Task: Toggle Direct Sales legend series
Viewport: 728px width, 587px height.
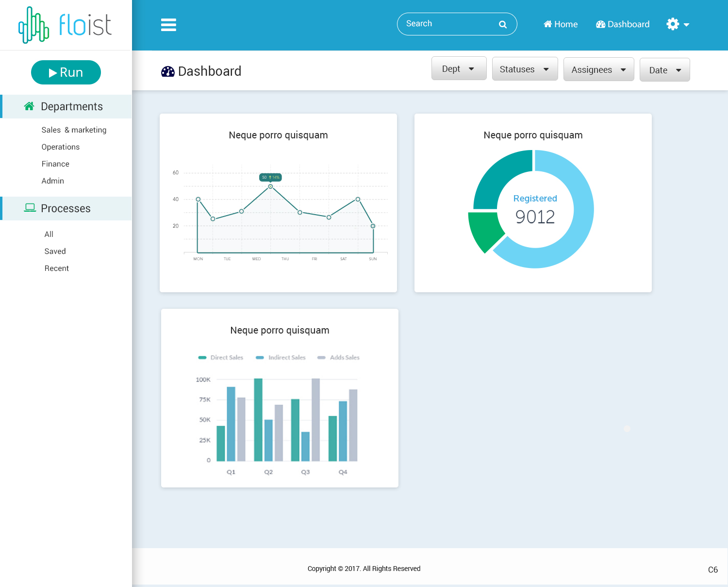Action: pyautogui.click(x=221, y=357)
